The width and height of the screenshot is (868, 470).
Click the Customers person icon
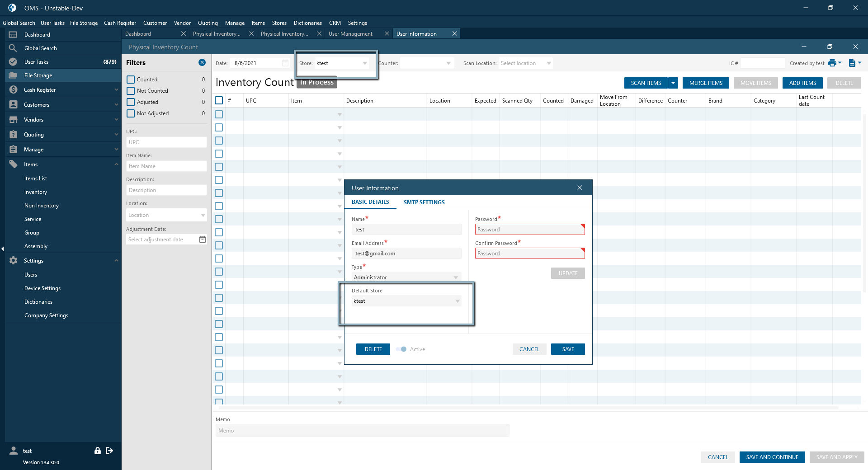tap(13, 105)
